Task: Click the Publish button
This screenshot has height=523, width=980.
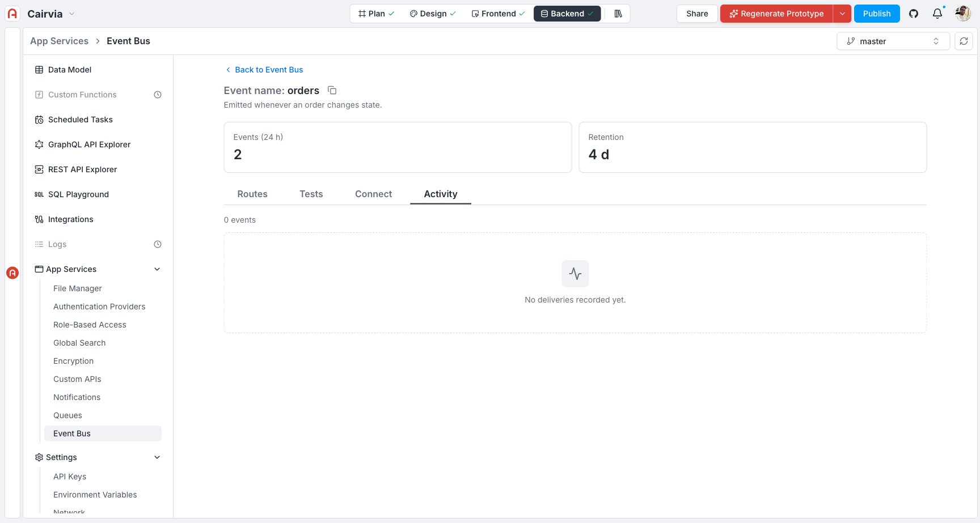Action: [x=877, y=14]
